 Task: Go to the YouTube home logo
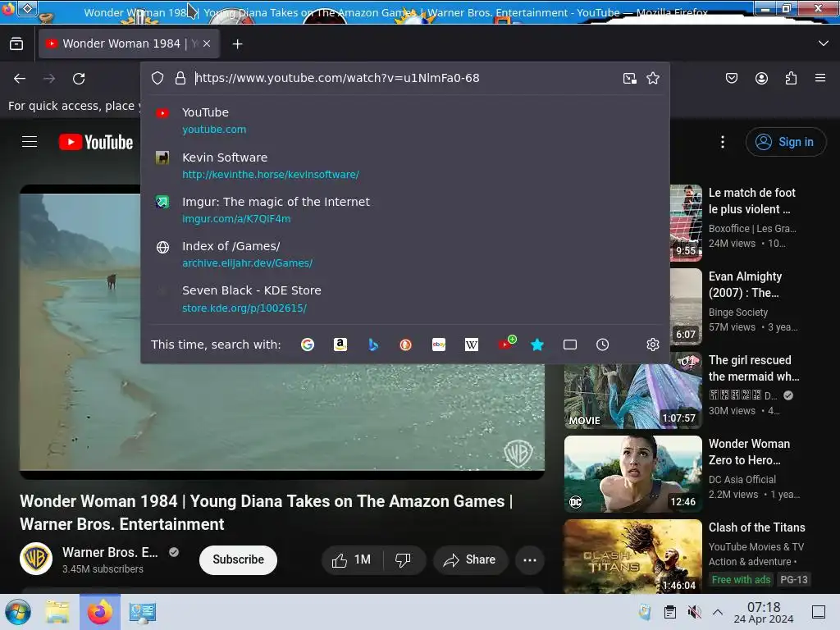96,142
